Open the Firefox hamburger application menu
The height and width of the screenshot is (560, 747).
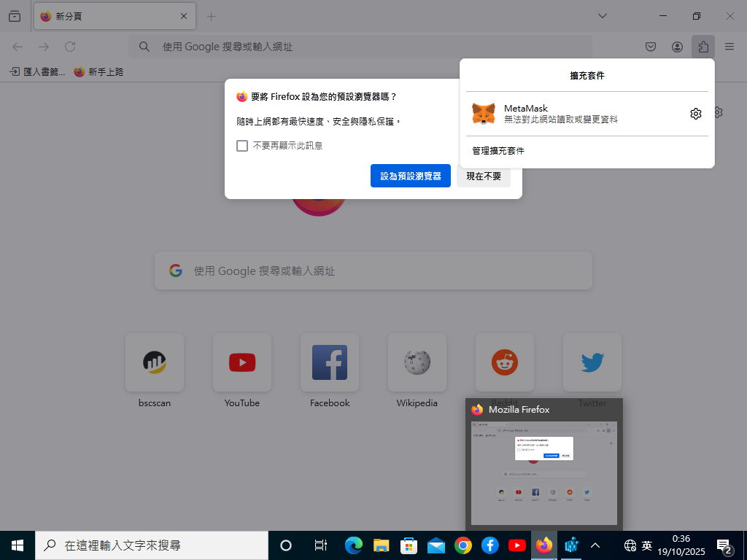point(729,47)
